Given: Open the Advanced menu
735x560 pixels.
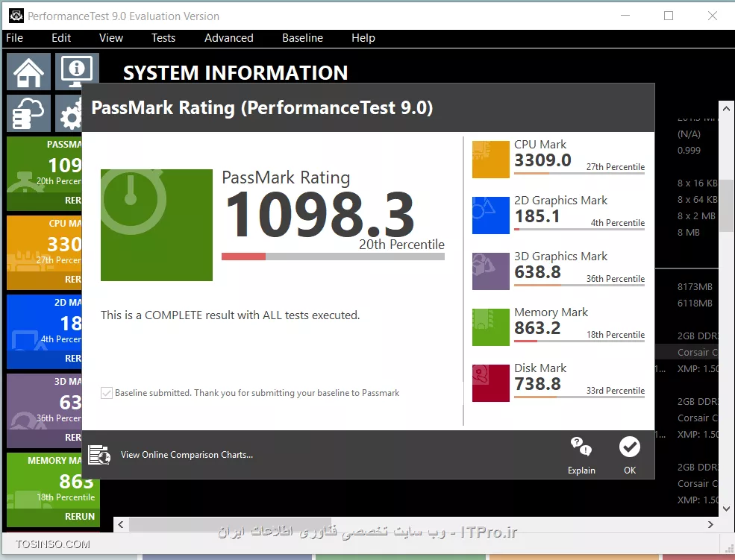Looking at the screenshot, I should coord(229,38).
